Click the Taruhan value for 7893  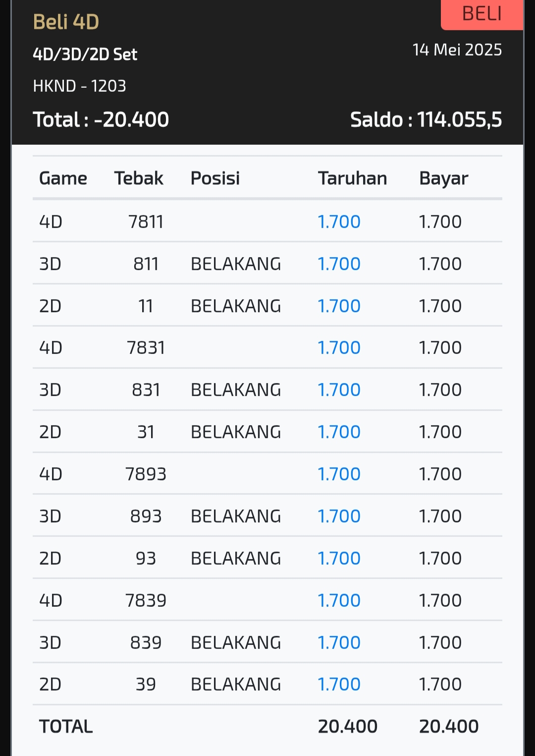point(339,474)
